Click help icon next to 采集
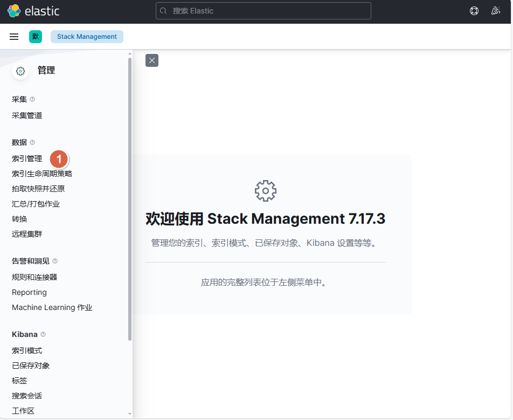The width and height of the screenshot is (513, 420). pos(32,99)
